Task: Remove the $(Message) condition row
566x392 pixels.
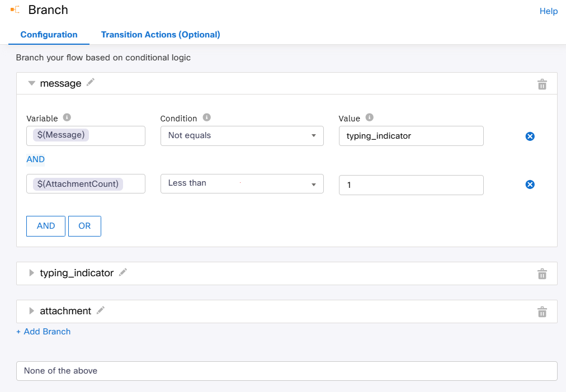Action: click(x=530, y=136)
